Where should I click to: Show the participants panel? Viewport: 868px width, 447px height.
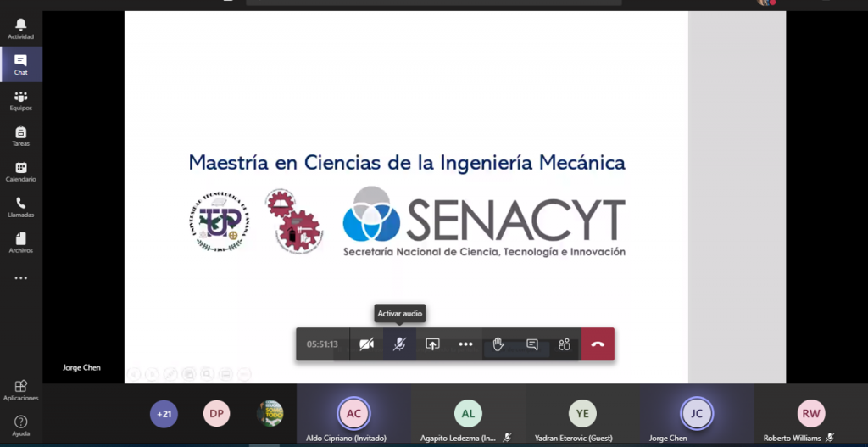565,344
